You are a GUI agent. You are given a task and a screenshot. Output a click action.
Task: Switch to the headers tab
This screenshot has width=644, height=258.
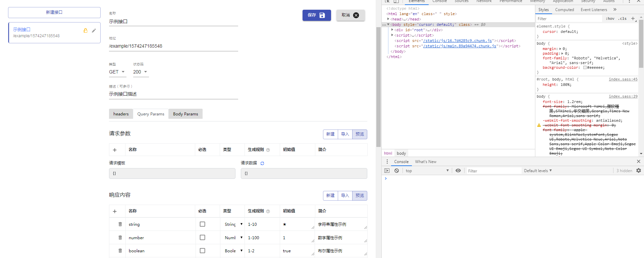tap(121, 114)
